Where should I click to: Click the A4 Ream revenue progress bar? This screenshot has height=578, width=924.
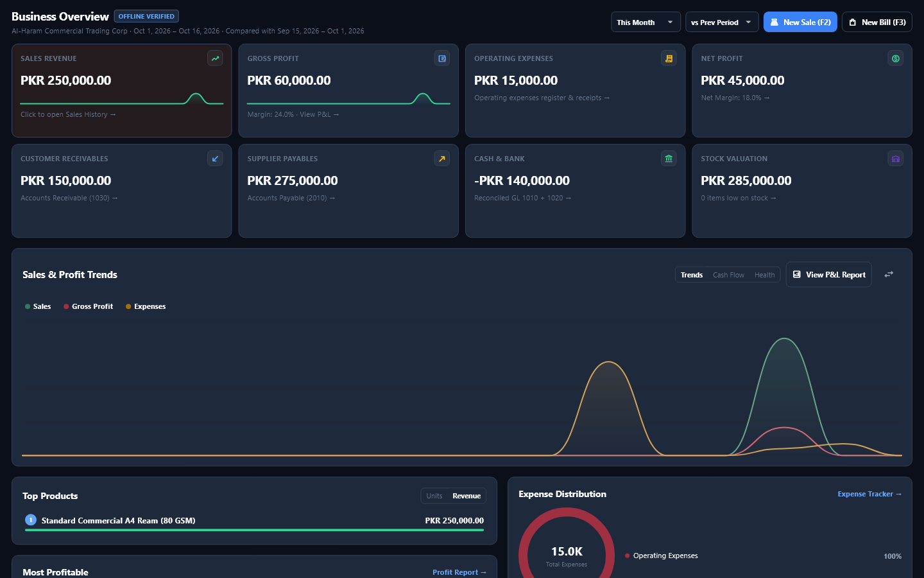[x=254, y=530]
